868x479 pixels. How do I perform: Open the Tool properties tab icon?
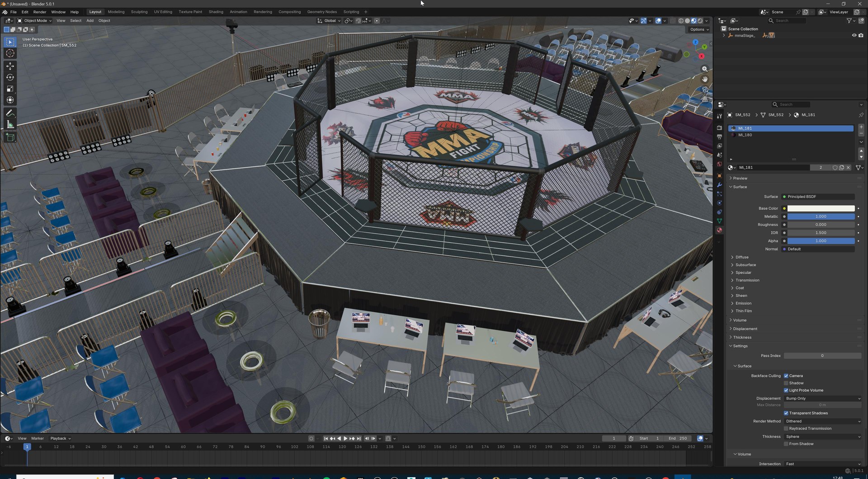pos(719,116)
